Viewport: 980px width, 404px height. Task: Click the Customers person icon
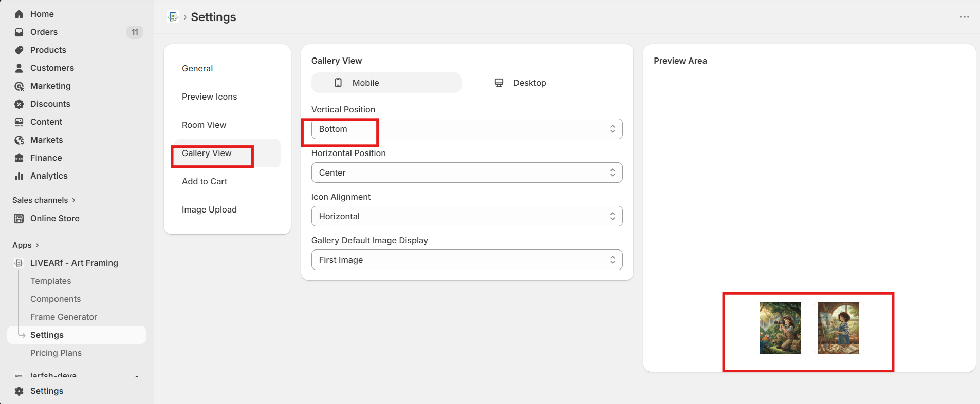(x=19, y=68)
